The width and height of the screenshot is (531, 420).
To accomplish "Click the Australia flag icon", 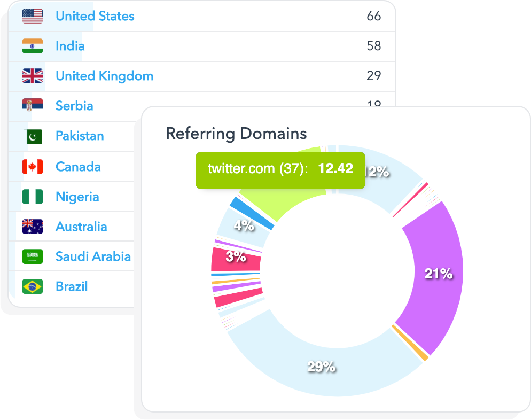I will [x=33, y=227].
